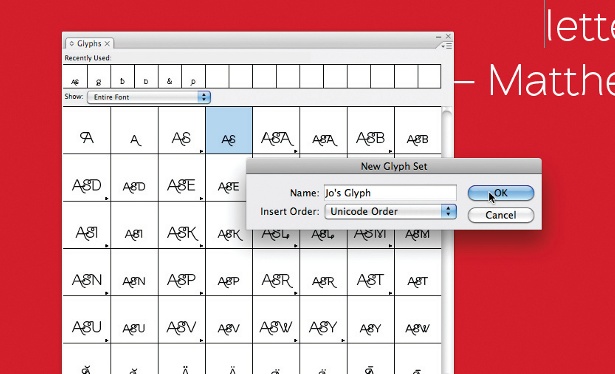Viewport: 615px width, 374px height.
Task: Pick the larger ASD ligature glyph
Action: coord(87,178)
